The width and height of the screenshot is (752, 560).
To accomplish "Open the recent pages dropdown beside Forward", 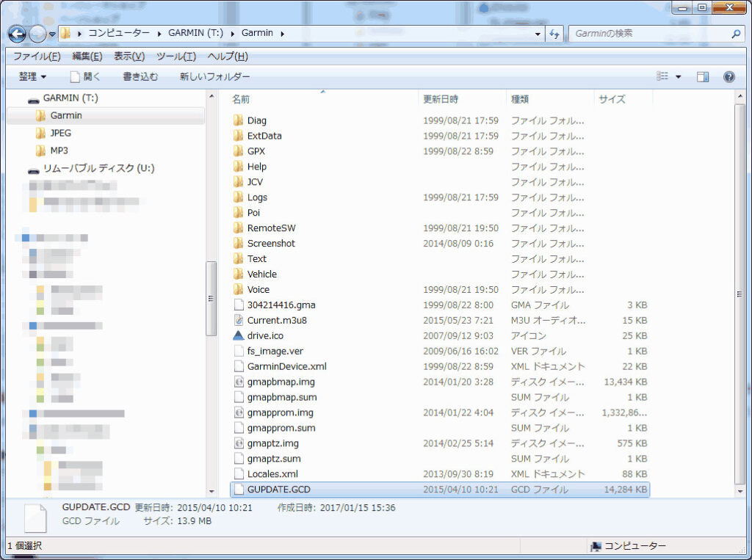I will 52,34.
